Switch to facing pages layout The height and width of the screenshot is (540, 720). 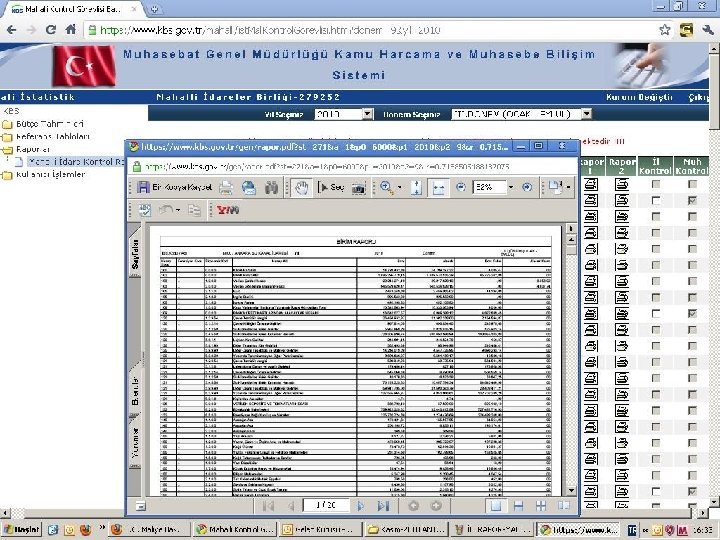point(563,506)
